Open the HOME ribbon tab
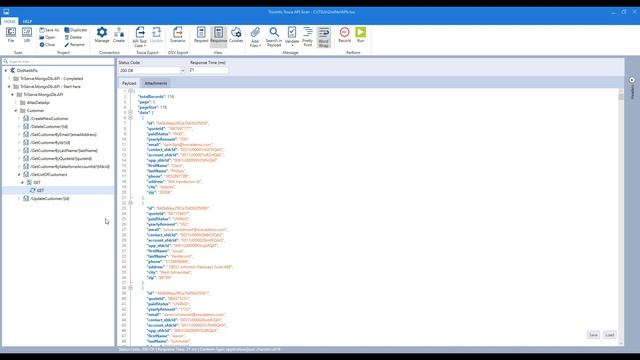The width and height of the screenshot is (640, 360). [9, 21]
